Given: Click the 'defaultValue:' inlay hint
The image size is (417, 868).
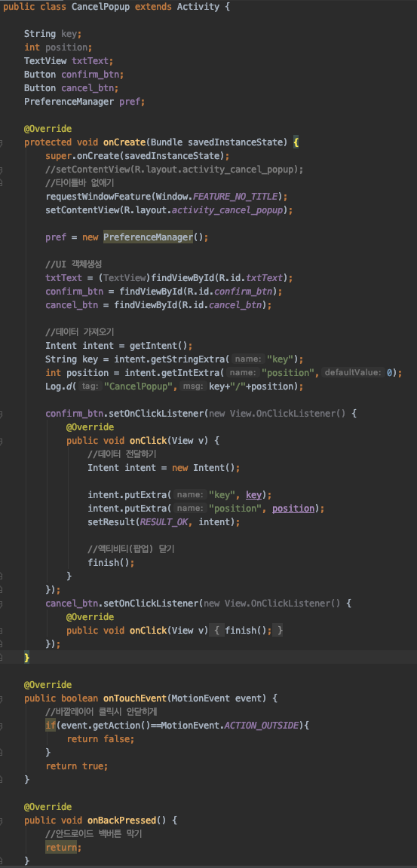Looking at the screenshot, I should 353,373.
